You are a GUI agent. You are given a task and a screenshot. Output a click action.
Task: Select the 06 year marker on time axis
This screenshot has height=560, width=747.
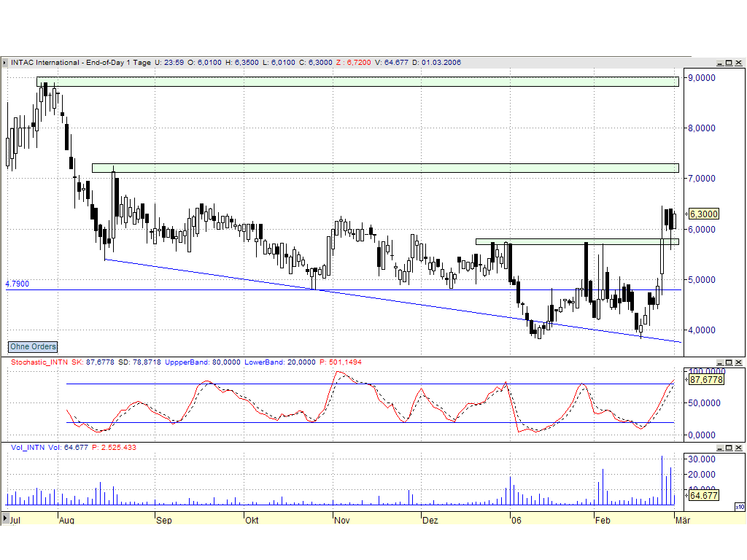[516, 520]
